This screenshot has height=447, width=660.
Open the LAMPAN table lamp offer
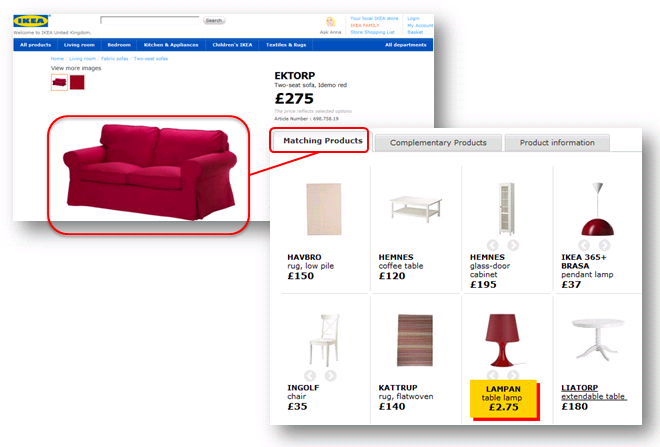click(503, 399)
